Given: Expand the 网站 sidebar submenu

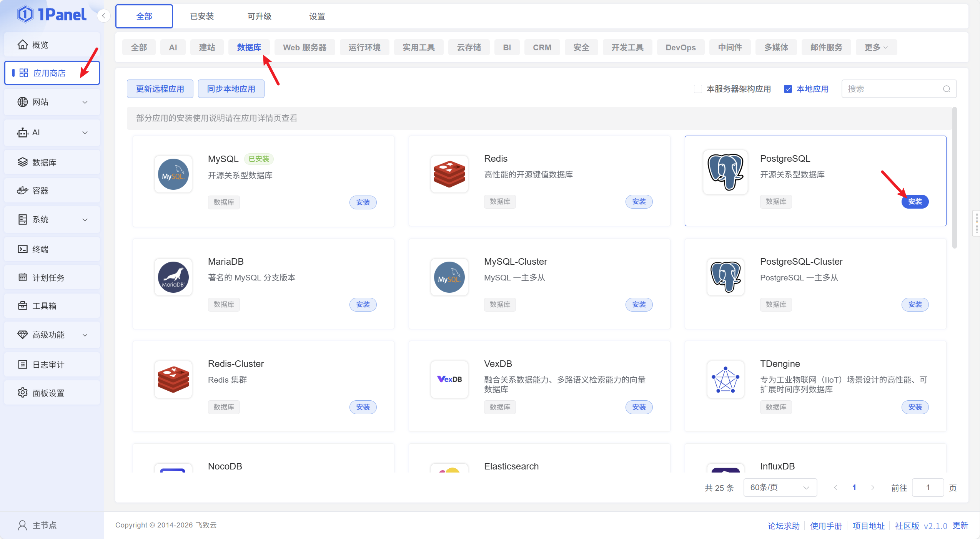Looking at the screenshot, I should click(85, 102).
